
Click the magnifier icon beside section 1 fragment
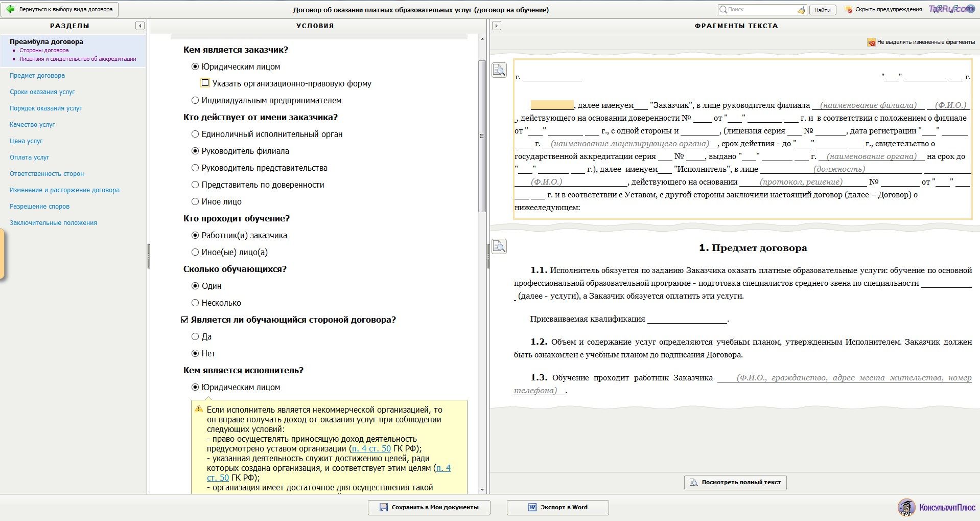pyautogui.click(x=499, y=246)
